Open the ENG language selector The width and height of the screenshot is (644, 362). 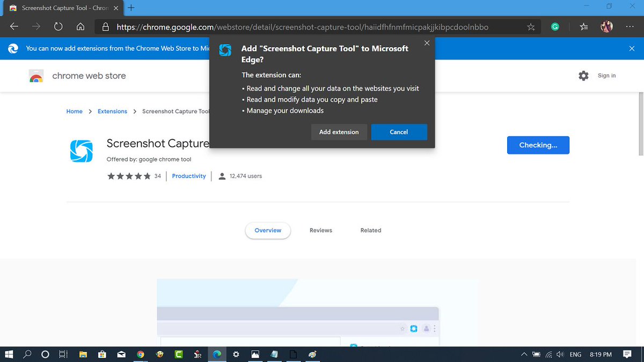(x=575, y=354)
